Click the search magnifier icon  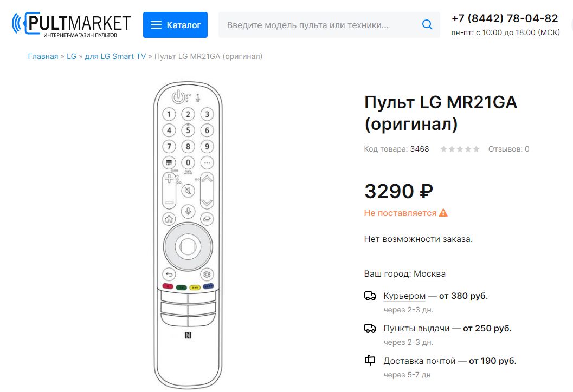[427, 25]
